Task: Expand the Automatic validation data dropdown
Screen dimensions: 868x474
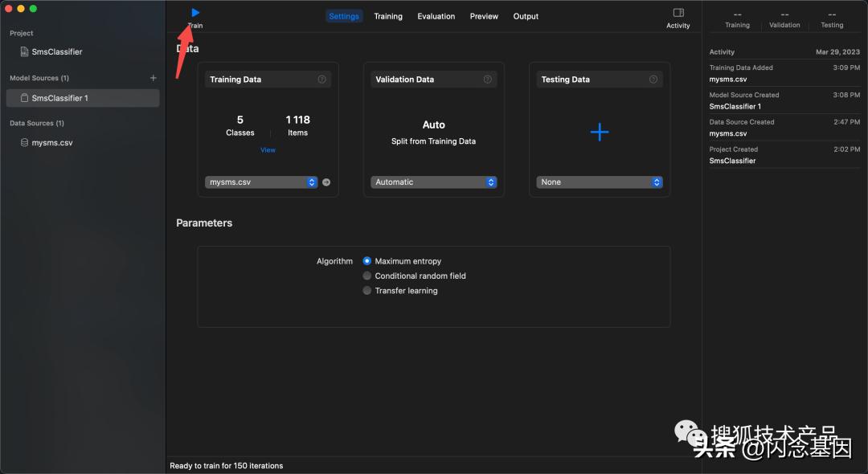Action: (433, 182)
